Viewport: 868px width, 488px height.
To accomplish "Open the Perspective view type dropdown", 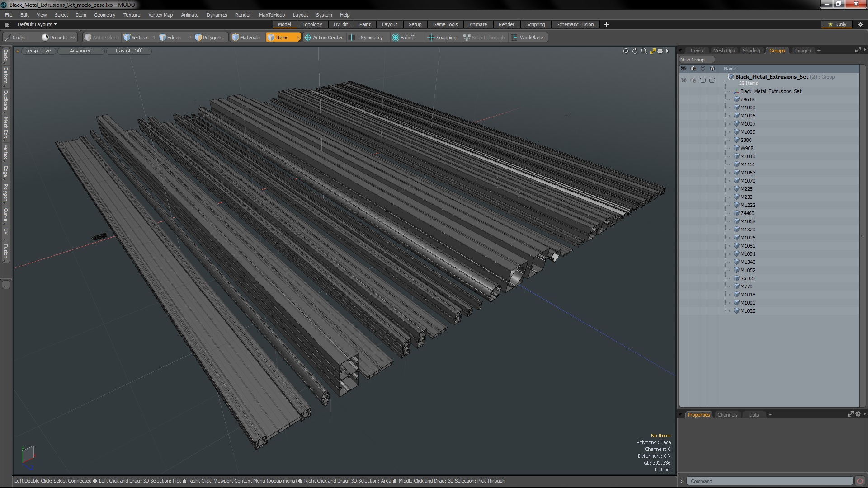I will click(38, 51).
